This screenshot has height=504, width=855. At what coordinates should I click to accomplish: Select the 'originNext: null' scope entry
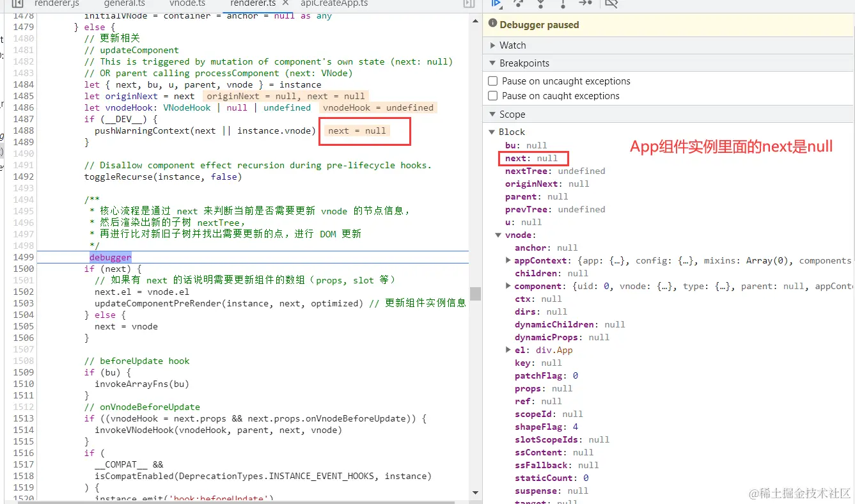(547, 184)
